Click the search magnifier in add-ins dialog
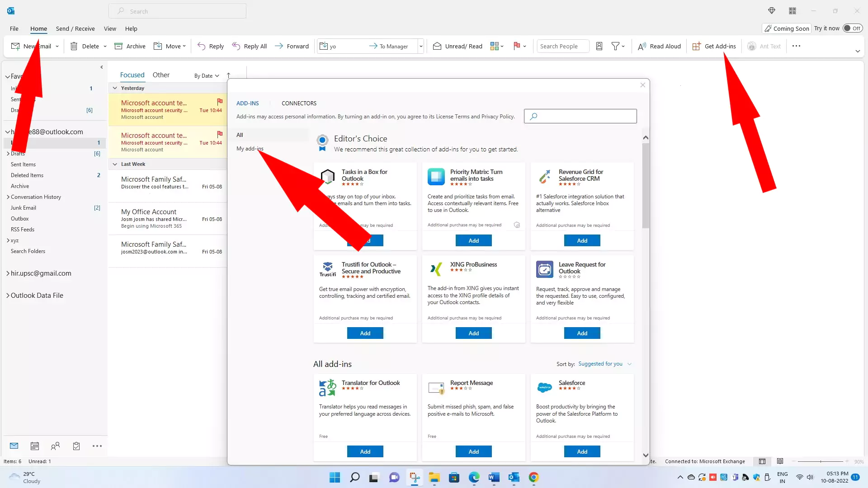The height and width of the screenshot is (488, 868). point(533,116)
